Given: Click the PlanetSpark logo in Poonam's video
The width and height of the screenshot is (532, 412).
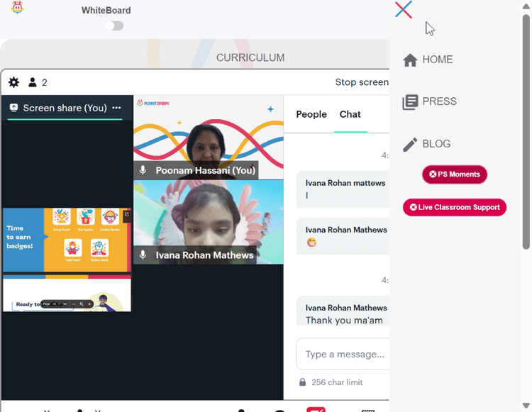Looking at the screenshot, I should pyautogui.click(x=153, y=103).
